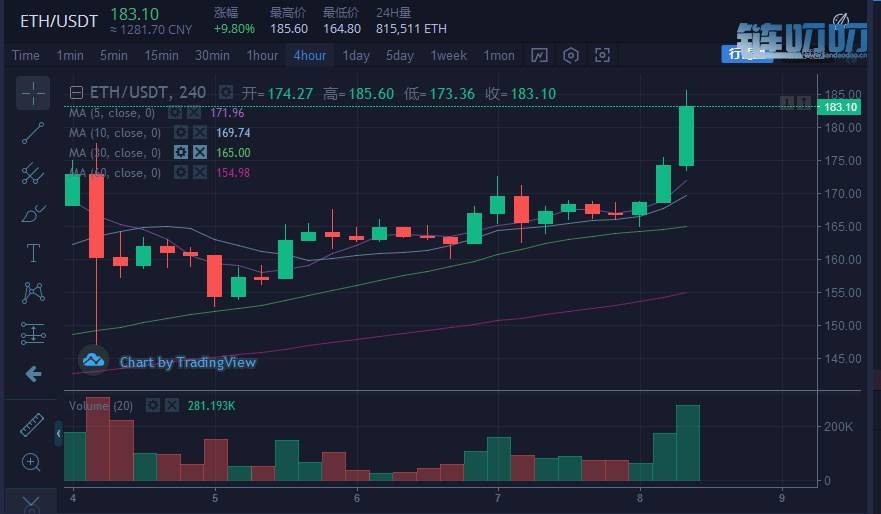This screenshot has height=514, width=881.
Task: Open the prediction and measurement tool
Action: pos(33,333)
